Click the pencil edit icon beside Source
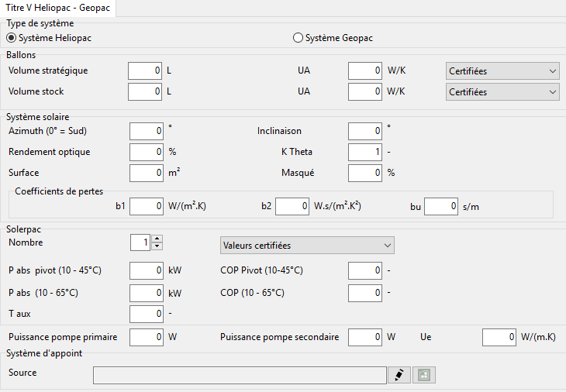 [399, 375]
